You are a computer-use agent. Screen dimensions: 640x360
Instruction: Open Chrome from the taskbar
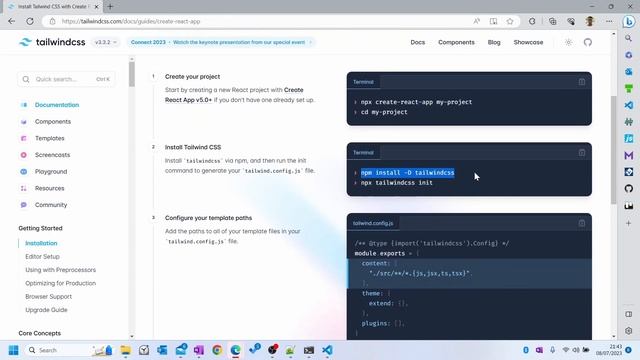coord(217,350)
